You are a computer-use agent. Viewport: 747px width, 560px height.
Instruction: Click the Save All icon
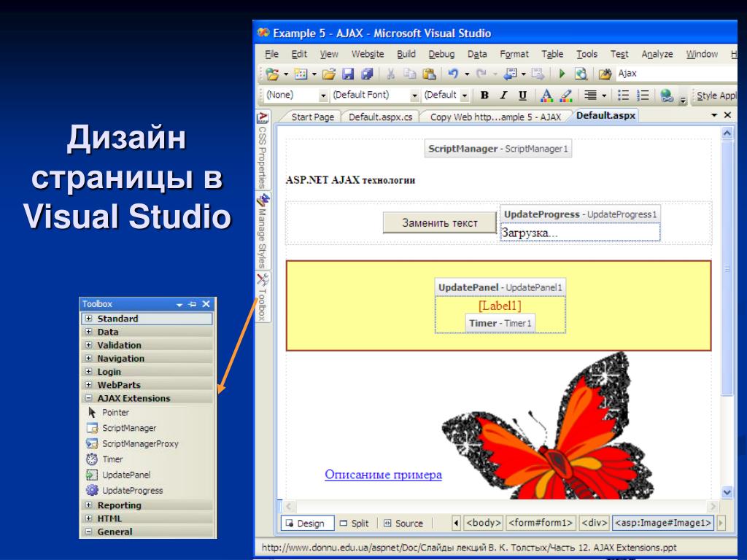tap(367, 74)
